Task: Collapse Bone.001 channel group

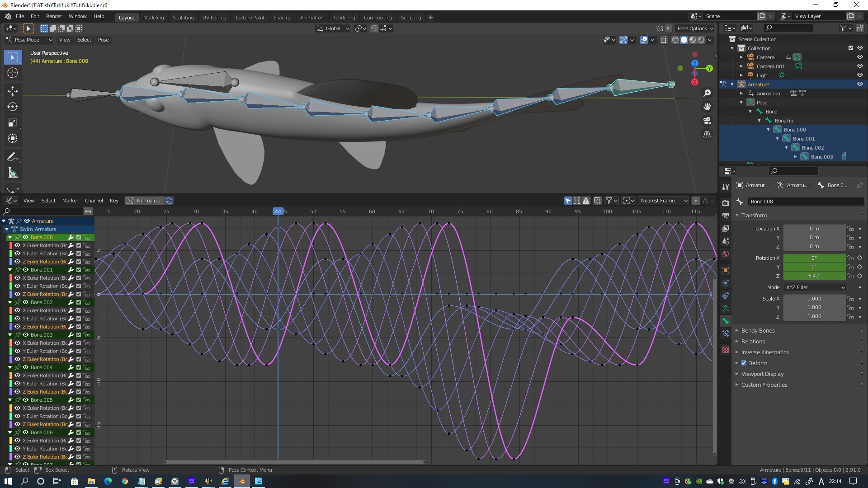Action: [10, 270]
